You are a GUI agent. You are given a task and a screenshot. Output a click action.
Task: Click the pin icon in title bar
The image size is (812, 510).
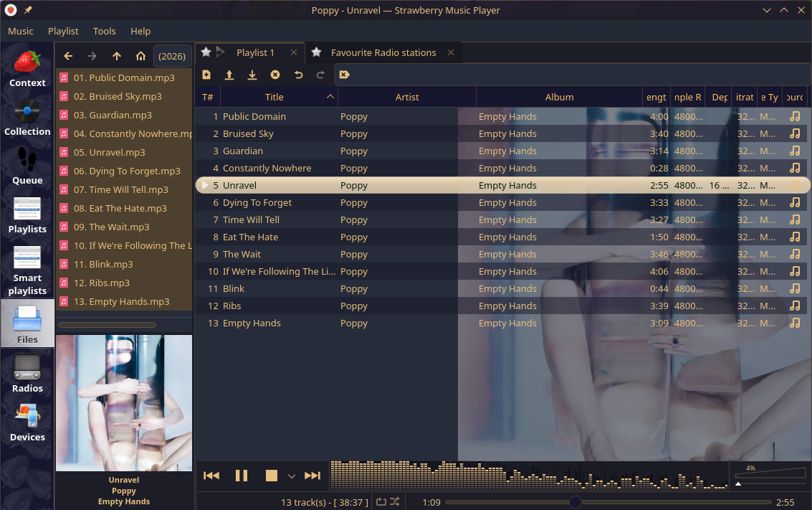pyautogui.click(x=28, y=10)
